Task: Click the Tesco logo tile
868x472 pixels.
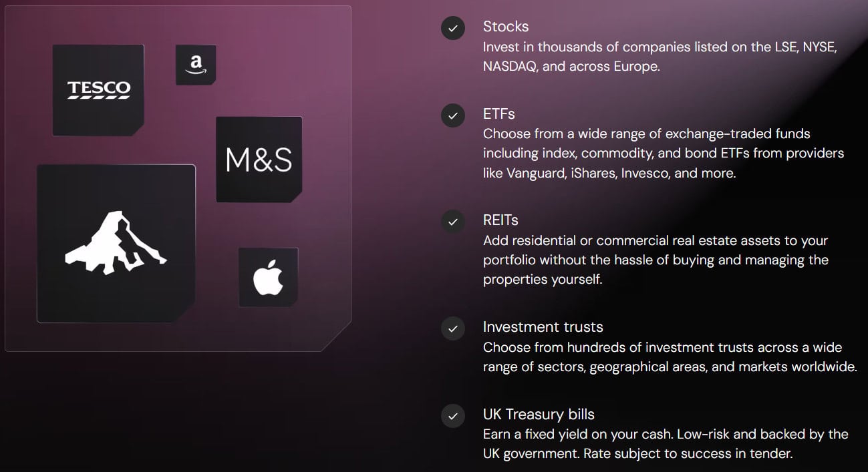Action: pyautogui.click(x=98, y=90)
